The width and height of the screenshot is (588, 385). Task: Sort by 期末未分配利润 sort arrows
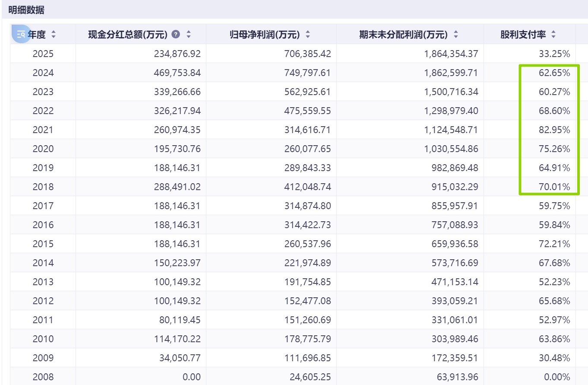(x=456, y=34)
